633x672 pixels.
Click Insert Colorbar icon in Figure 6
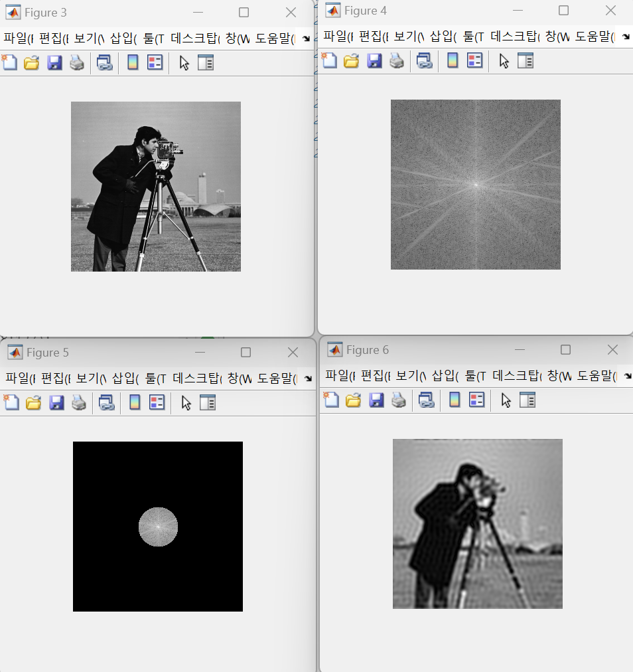tap(455, 400)
